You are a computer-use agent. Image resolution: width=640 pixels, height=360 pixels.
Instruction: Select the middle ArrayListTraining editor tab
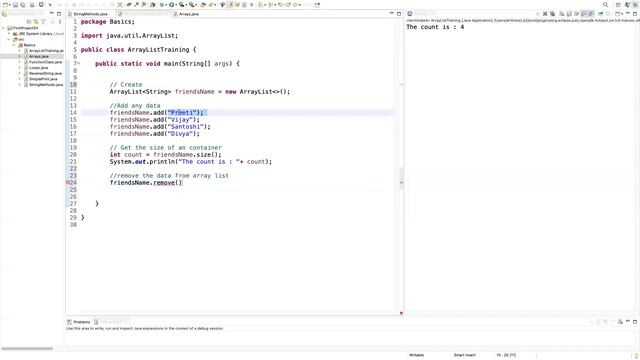coord(143,14)
